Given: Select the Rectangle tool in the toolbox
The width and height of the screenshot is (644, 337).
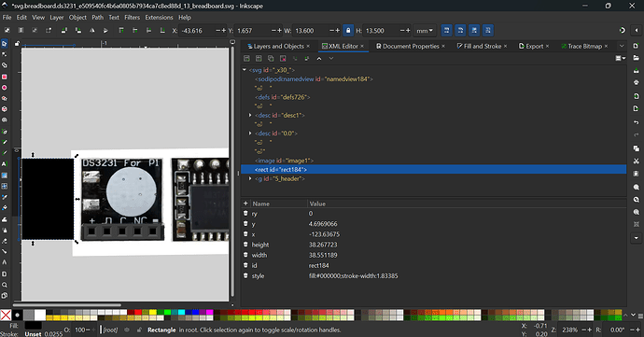Looking at the screenshot, I should tap(5, 77).
